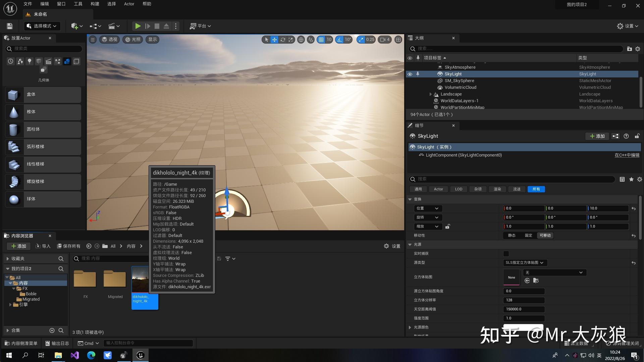Toggle world/local transform space globe icon
Viewport: 644px width, 362px height.
pyautogui.click(x=301, y=40)
